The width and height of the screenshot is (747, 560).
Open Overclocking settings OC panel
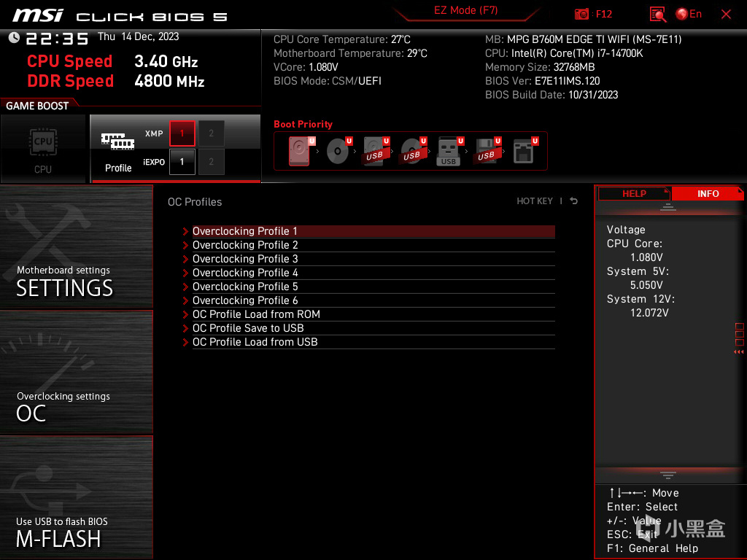[x=76, y=373]
